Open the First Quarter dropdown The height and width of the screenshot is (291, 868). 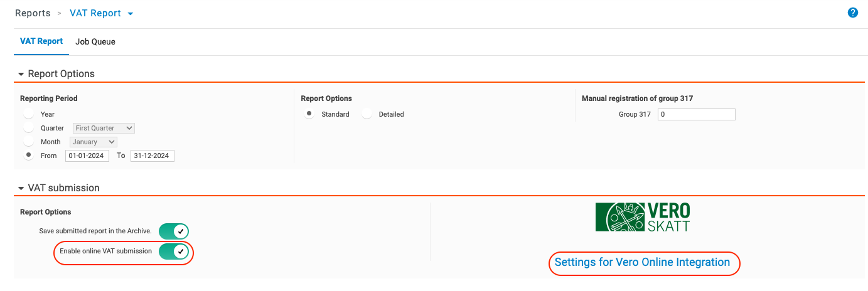104,128
